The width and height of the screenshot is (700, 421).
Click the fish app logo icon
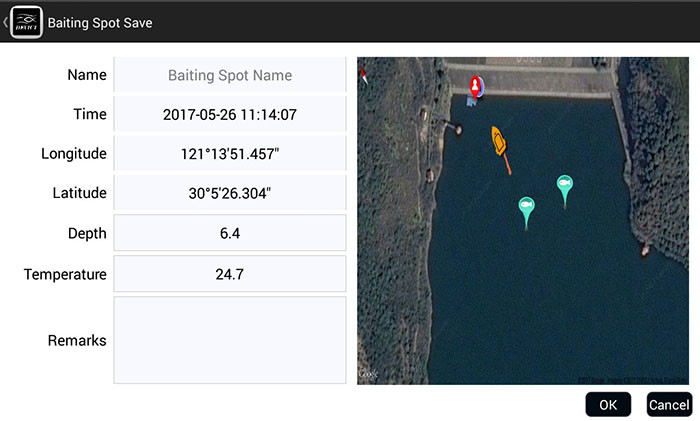point(26,22)
